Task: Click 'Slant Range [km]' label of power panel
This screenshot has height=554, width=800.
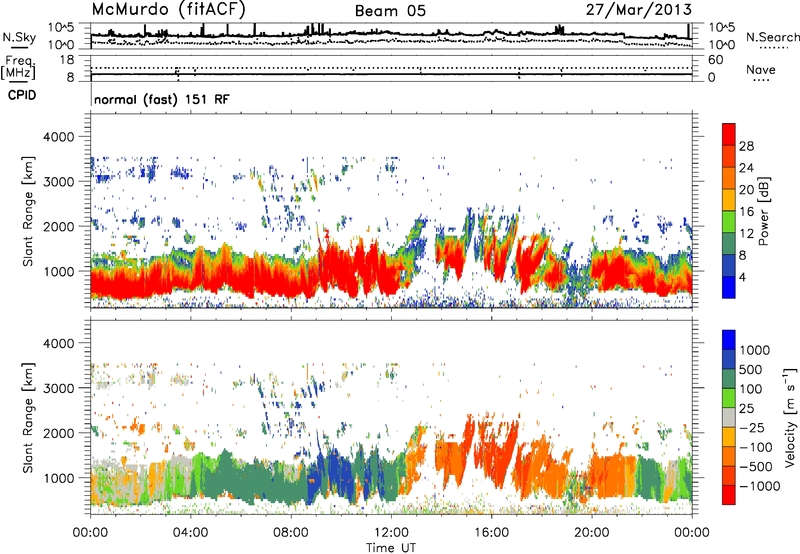Action: [28, 211]
